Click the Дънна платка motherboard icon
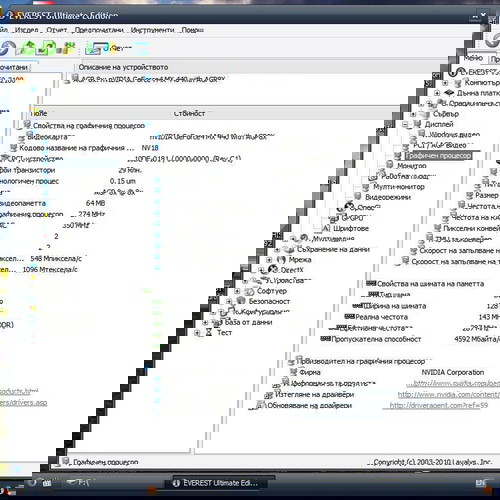This screenshot has width=500, height=500. coord(449,93)
